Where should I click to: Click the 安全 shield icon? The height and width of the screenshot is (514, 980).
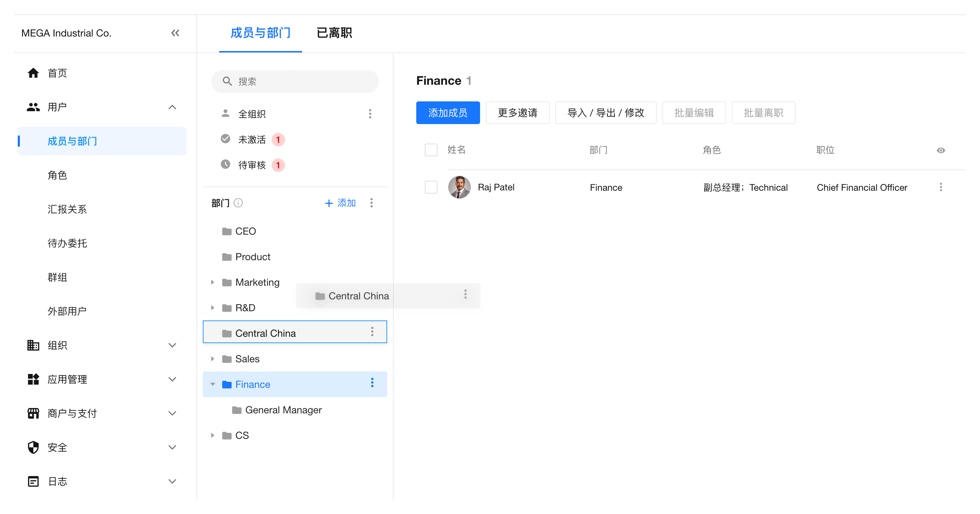pyautogui.click(x=33, y=447)
